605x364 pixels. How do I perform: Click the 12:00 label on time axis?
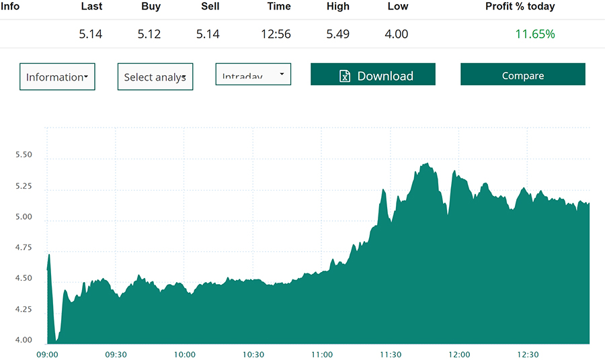(x=459, y=355)
